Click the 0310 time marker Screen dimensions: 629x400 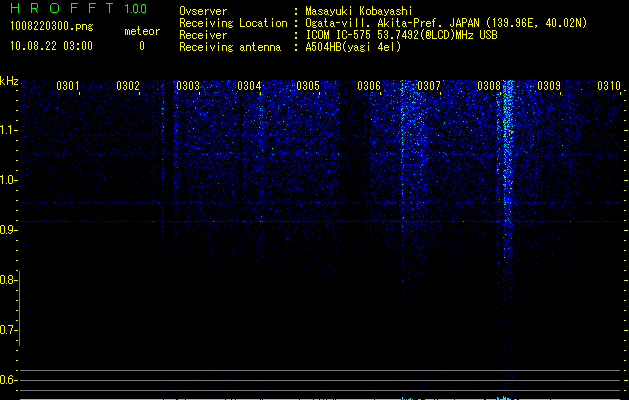click(609, 86)
